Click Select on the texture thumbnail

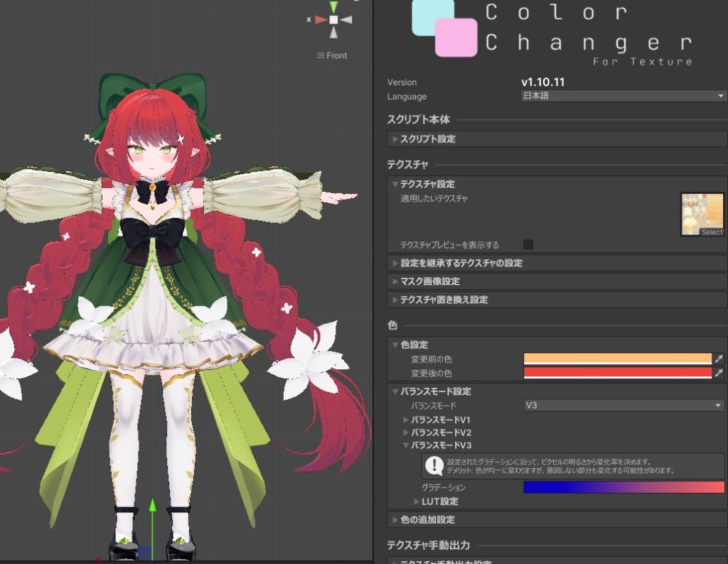tap(711, 232)
